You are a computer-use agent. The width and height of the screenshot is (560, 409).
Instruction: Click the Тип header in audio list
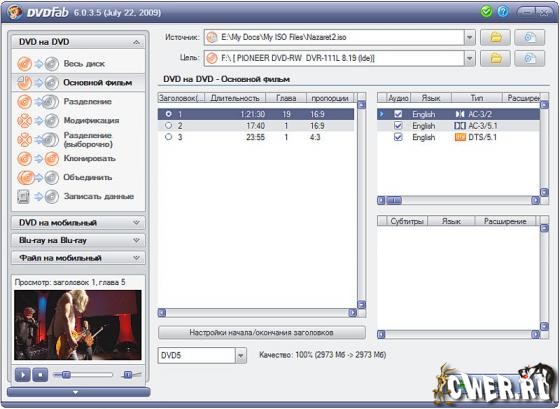coord(477,98)
